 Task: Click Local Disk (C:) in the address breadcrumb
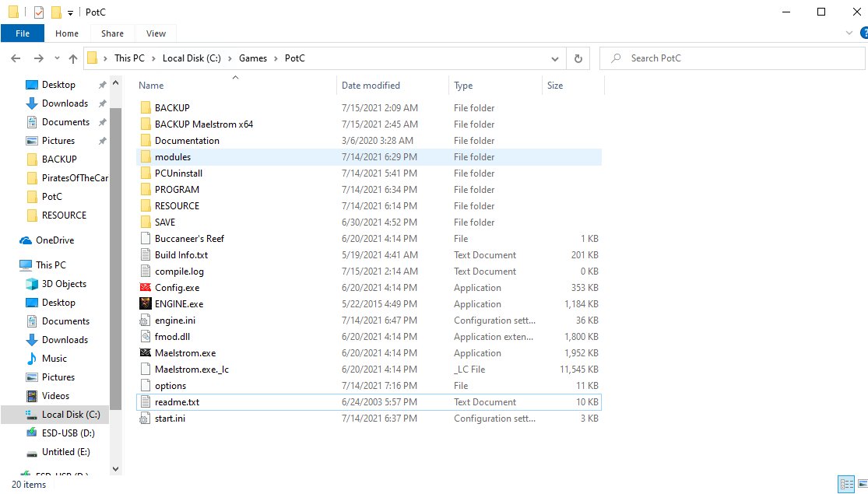pos(192,58)
